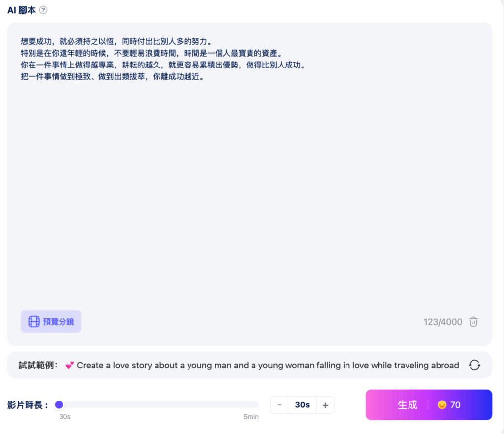Clear the script using the trash icon
504x434 pixels.
click(473, 321)
